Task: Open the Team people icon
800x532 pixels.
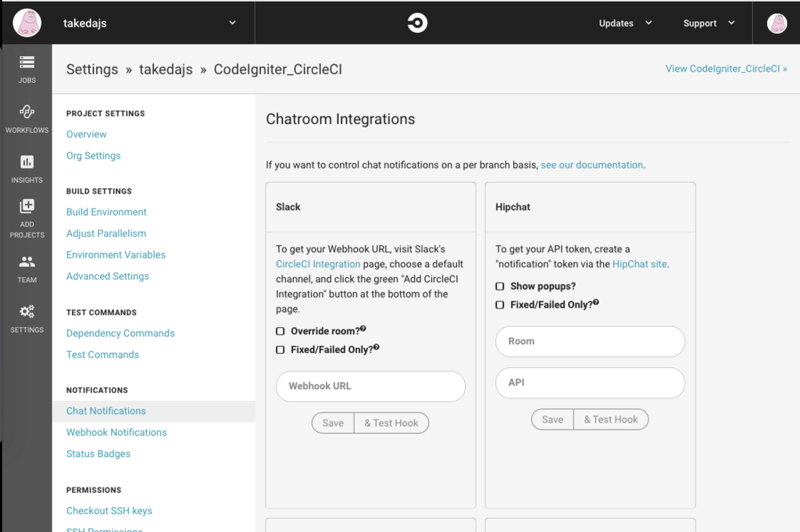Action: [27, 262]
